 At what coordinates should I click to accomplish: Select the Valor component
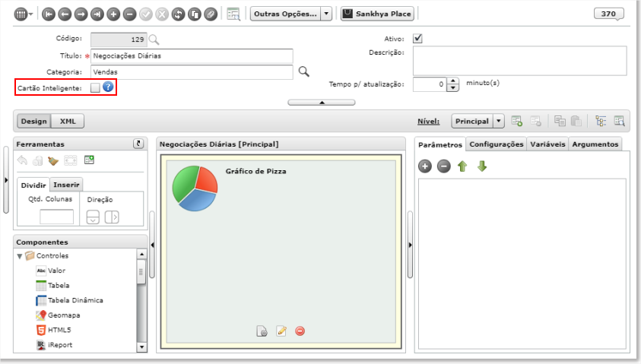point(51,271)
